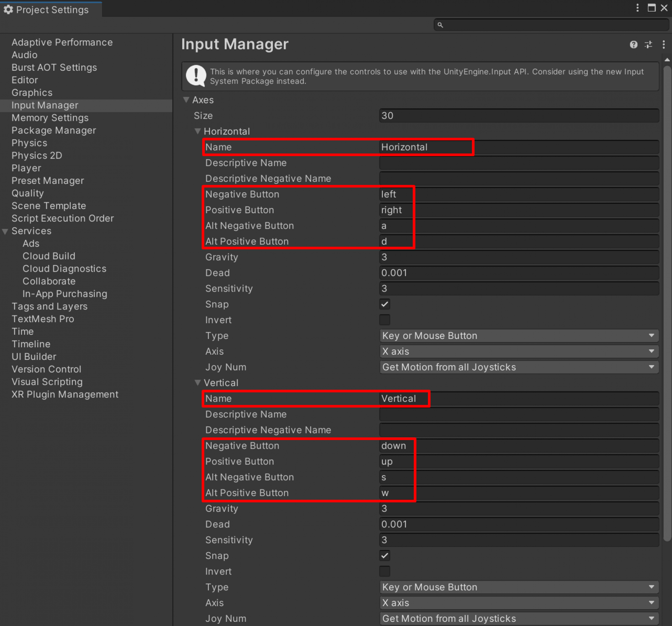Open Player settings category
The width and height of the screenshot is (672, 626).
tap(26, 168)
